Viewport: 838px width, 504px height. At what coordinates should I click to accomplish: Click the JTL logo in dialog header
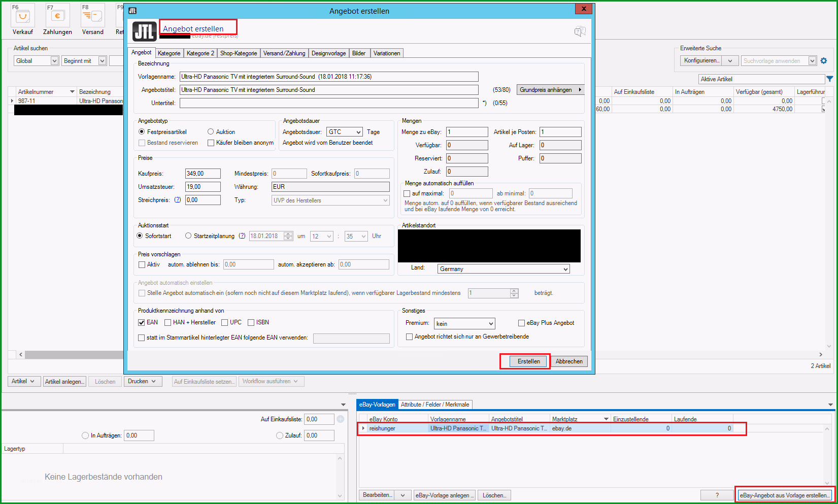pos(145,31)
